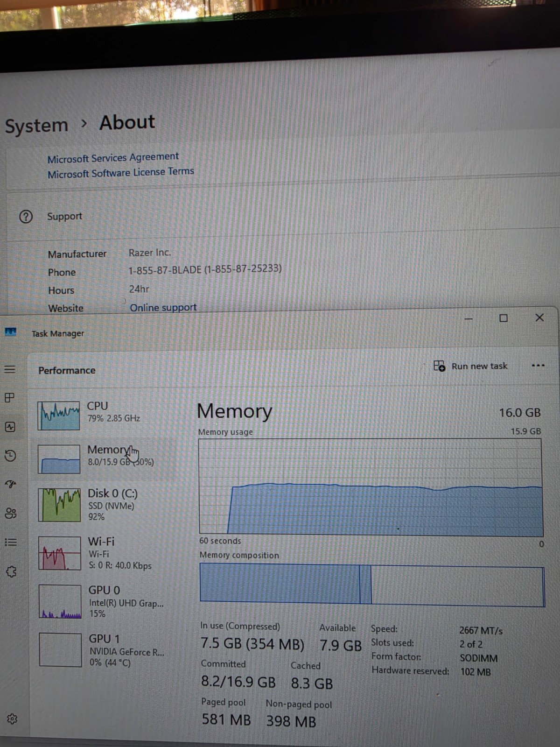
Task: Click the About breadcrumb heading
Action: [x=127, y=122]
